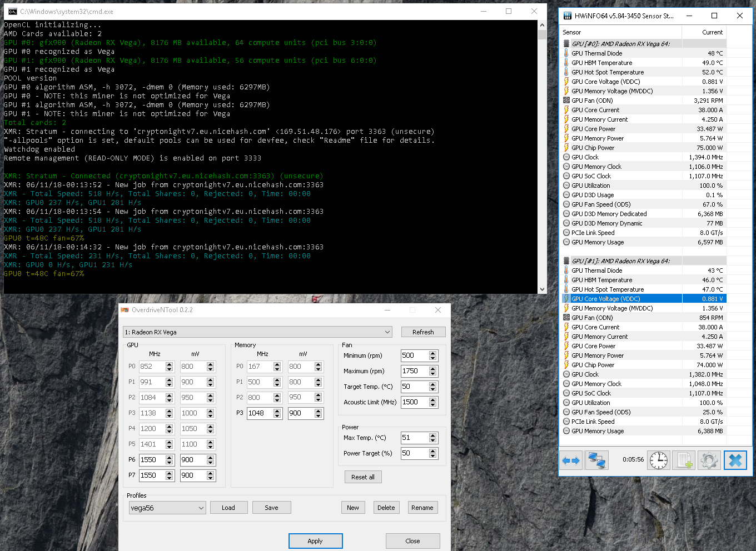Increase Fan Target Temp with up stepper
The width and height of the screenshot is (756, 551).
click(433, 384)
